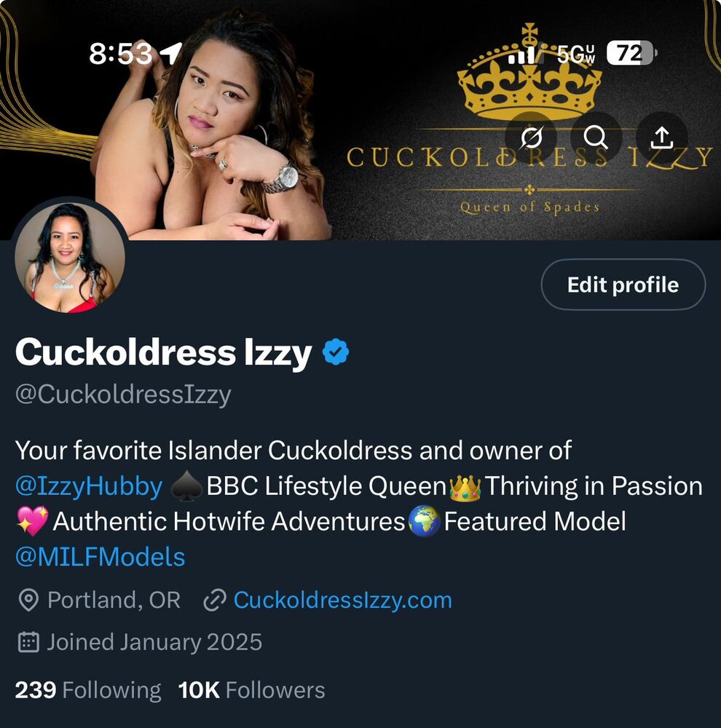This screenshot has height=728, width=721.
Task: Tap the 8:53 clock in status bar
Action: pos(120,53)
